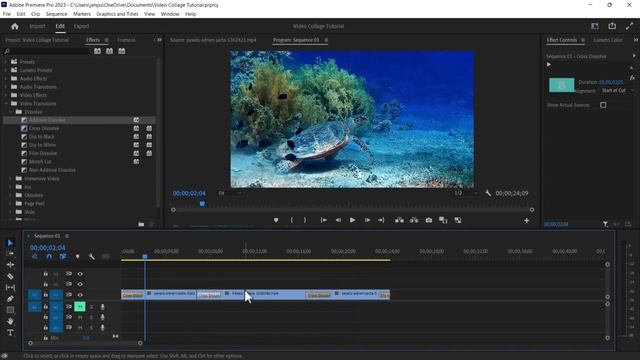Go to Out point
The height and width of the screenshot is (360, 640).
pyautogui.click(x=381, y=220)
